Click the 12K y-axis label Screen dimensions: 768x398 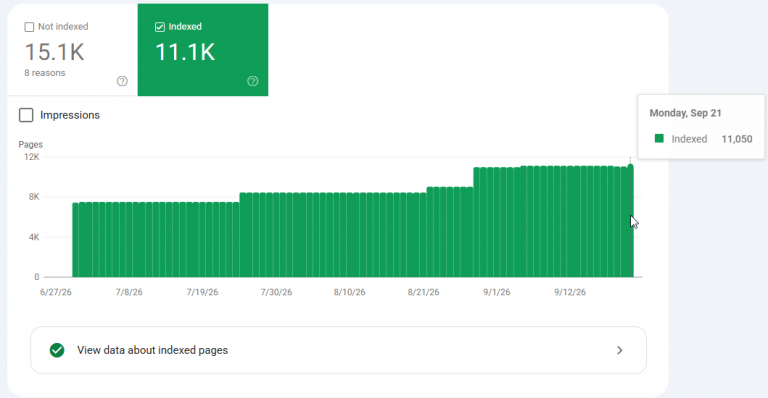pyautogui.click(x=31, y=157)
